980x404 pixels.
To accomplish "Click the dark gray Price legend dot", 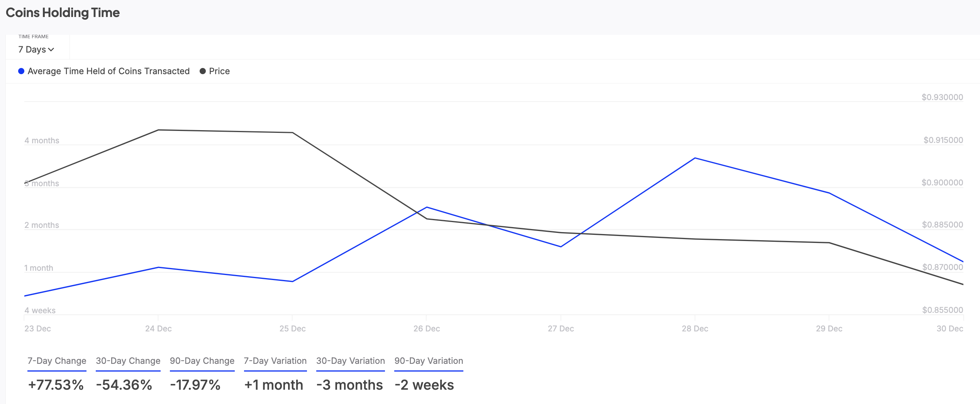I will [x=203, y=71].
